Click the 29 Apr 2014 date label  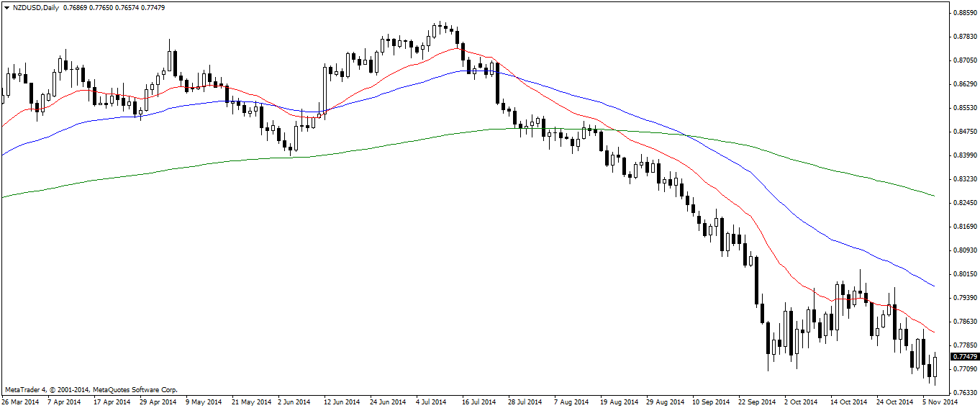(158, 402)
